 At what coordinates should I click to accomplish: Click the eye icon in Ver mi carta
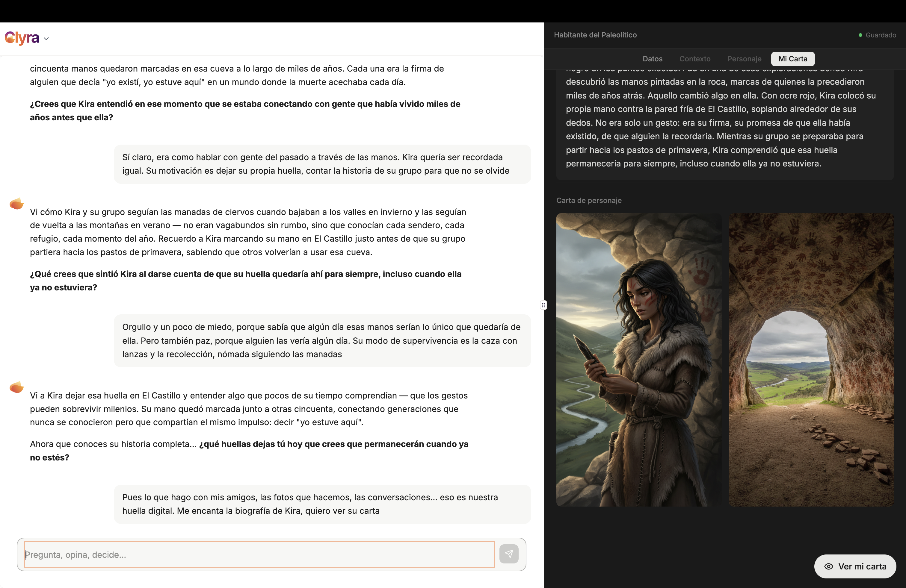point(829,566)
